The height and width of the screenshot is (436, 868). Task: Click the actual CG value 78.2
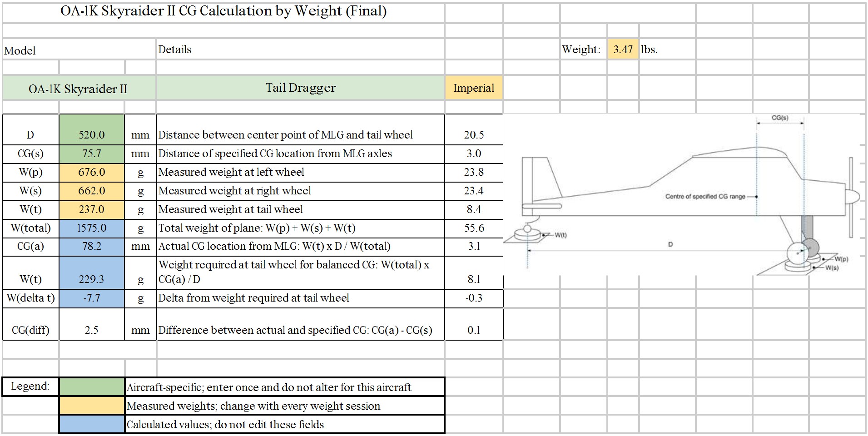pos(91,246)
